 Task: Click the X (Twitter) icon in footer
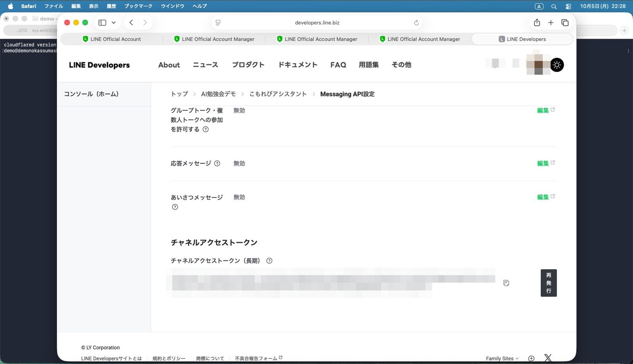(548, 358)
